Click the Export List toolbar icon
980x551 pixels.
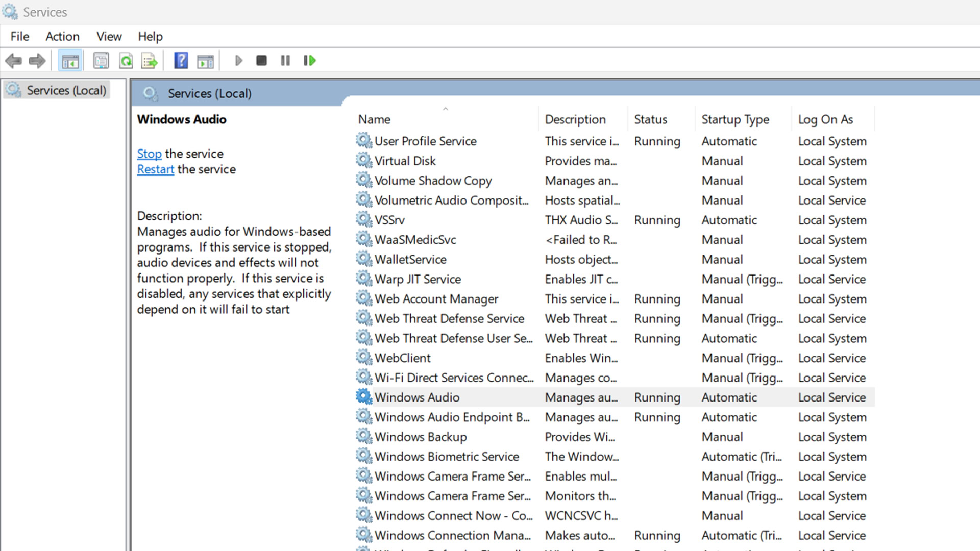150,61
